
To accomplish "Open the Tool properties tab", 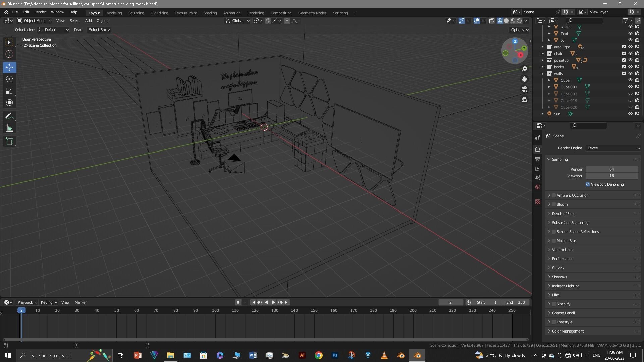I will coord(538,137).
